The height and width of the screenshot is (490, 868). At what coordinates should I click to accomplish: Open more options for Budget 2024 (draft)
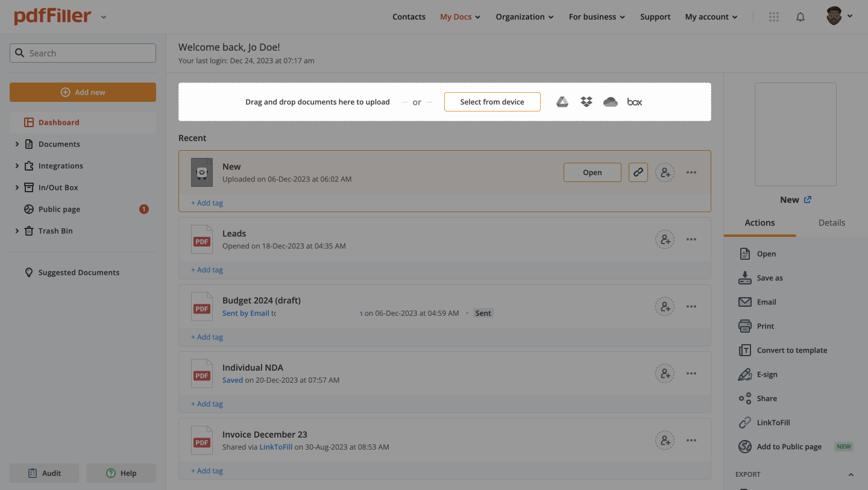691,306
